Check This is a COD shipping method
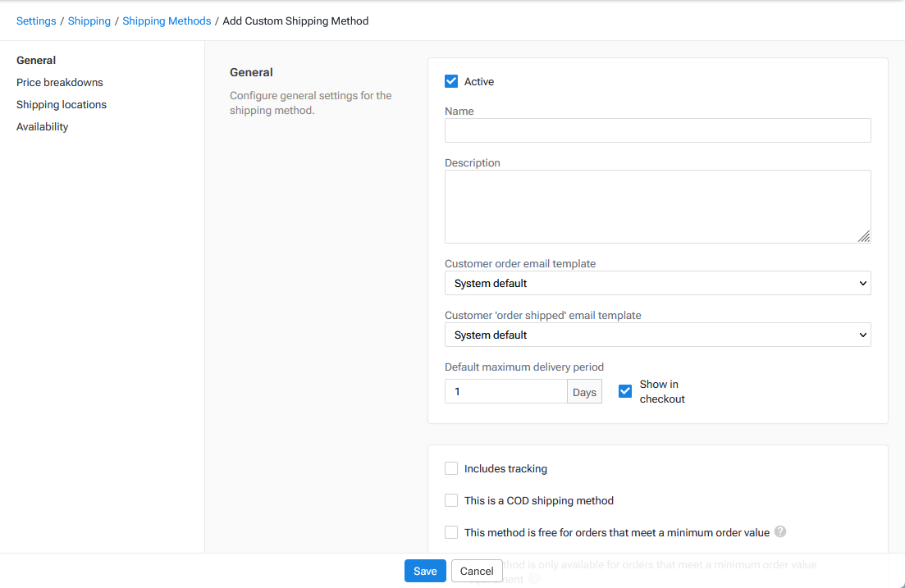The height and width of the screenshot is (588, 905). (450, 499)
